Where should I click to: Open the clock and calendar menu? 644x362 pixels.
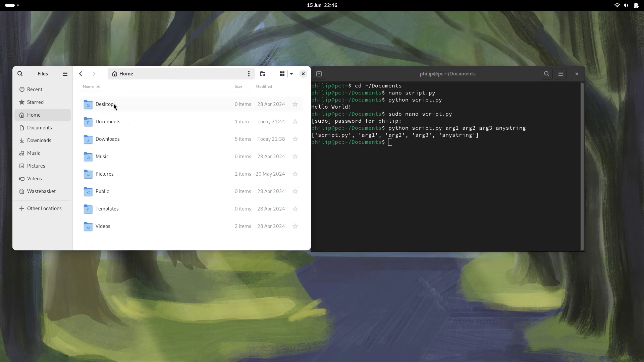(322, 5)
